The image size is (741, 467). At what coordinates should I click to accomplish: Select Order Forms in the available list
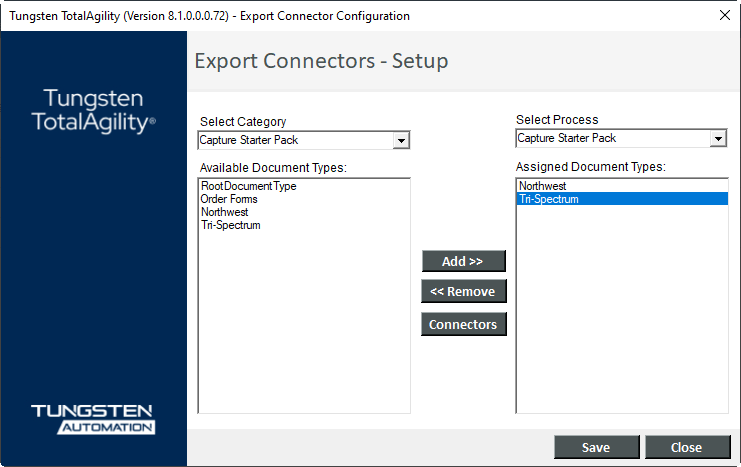(229, 199)
